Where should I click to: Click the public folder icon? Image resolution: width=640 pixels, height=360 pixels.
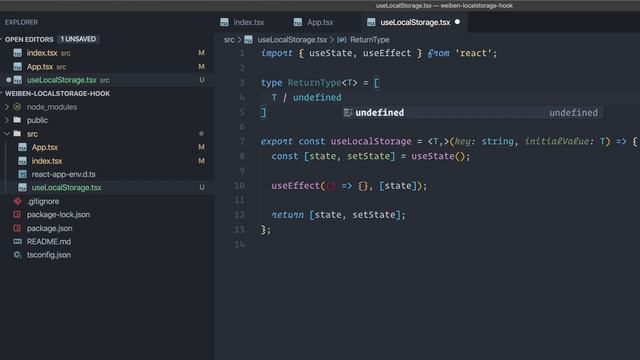pyautogui.click(x=17, y=120)
